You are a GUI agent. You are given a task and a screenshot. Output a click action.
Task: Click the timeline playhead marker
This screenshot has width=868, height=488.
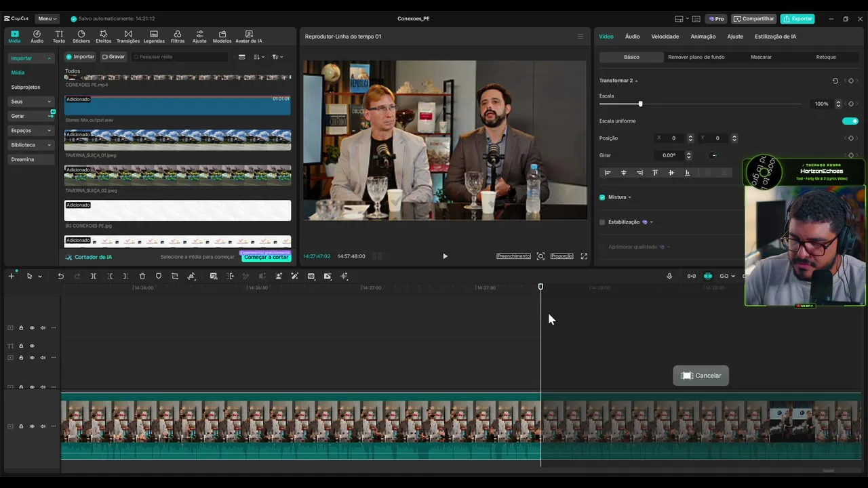coord(540,287)
